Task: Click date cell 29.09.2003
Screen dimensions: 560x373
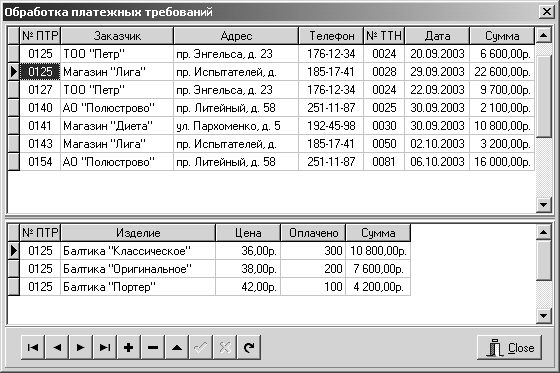Action: tap(437, 72)
